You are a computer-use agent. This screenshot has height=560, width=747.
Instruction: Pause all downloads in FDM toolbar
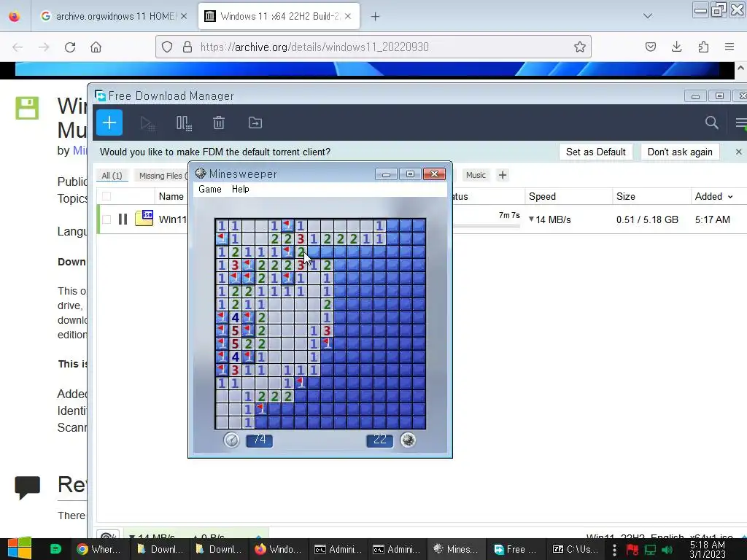pyautogui.click(x=184, y=123)
